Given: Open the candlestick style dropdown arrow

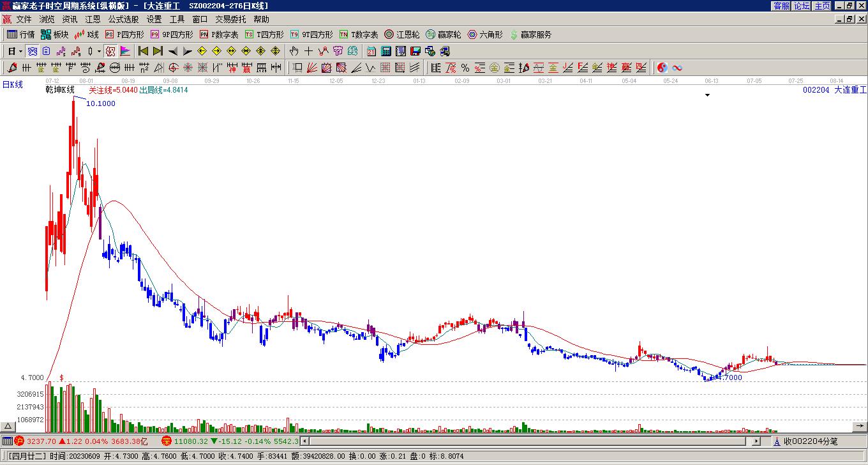Looking at the screenshot, I should 99,51.
